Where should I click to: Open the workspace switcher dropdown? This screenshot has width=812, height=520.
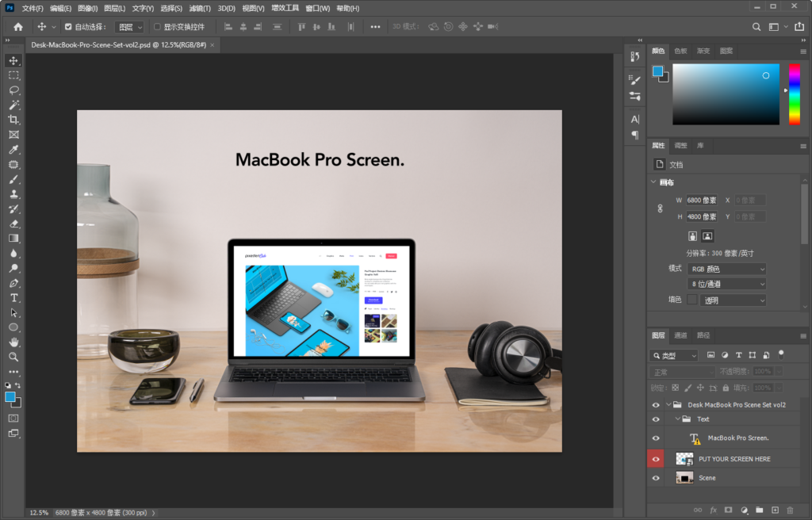pyautogui.click(x=777, y=27)
